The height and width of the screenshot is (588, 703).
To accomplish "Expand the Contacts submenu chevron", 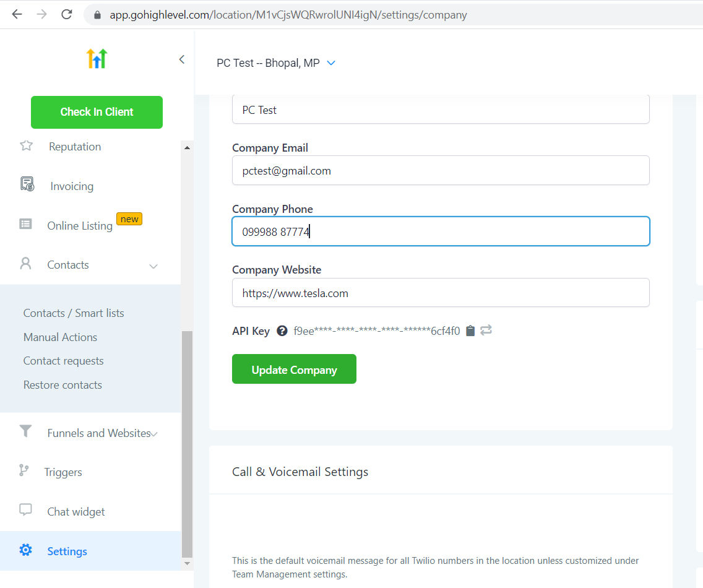I will (153, 266).
